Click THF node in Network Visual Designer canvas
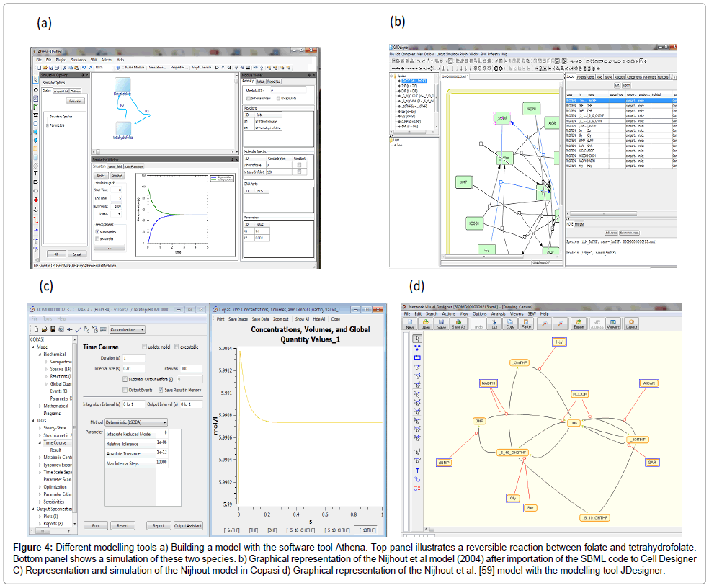This screenshot has height=588, width=709. tap(574, 423)
